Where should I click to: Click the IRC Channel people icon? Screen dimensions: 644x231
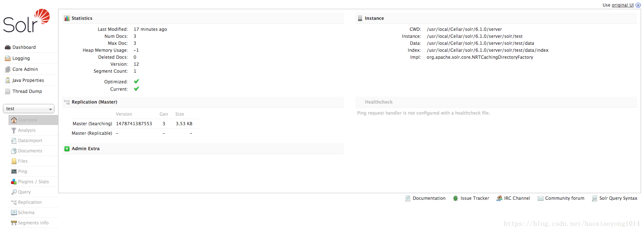coord(499,198)
